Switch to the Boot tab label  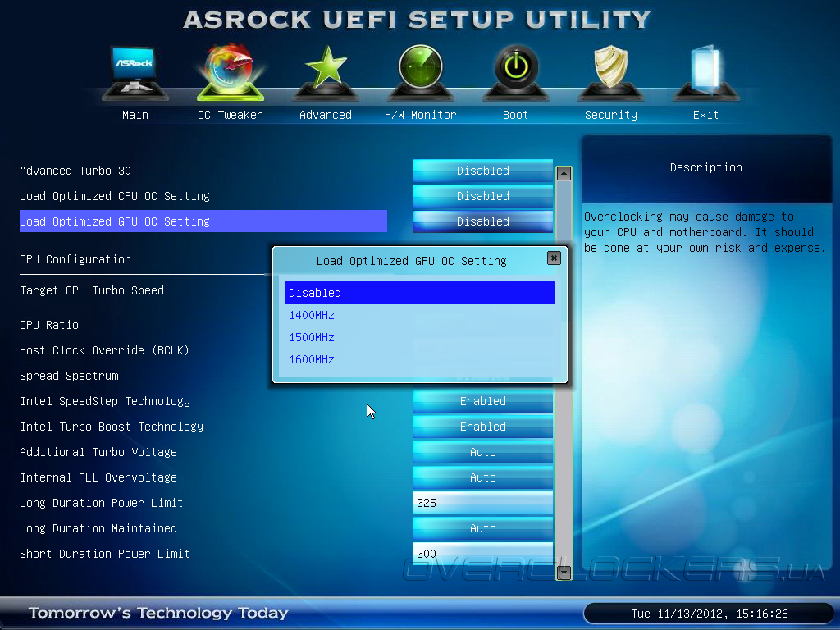click(x=516, y=115)
